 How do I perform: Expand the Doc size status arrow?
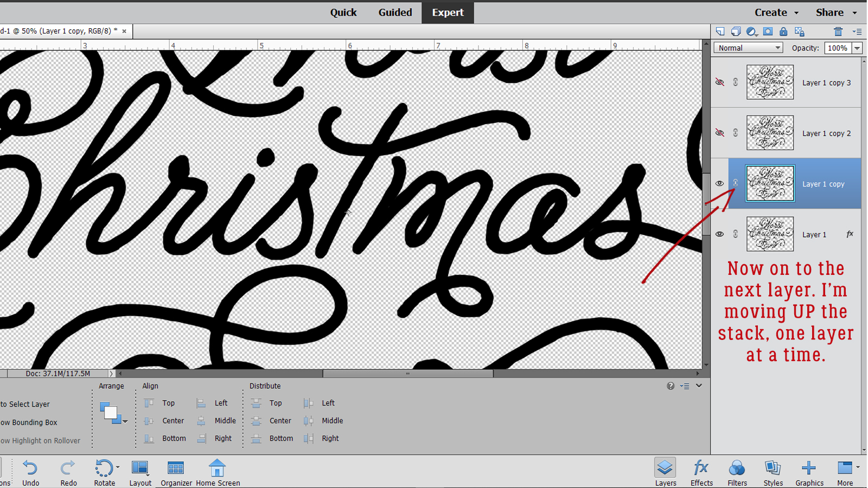click(x=111, y=374)
